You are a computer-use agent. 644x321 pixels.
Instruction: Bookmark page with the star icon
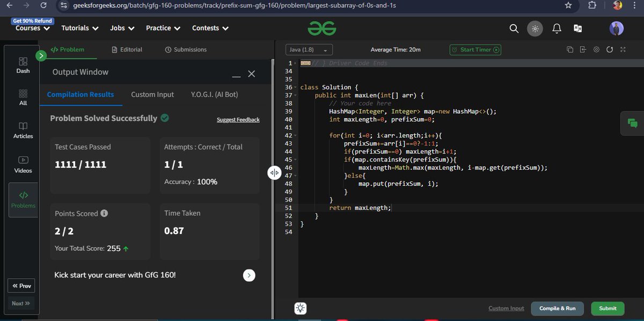pos(568,5)
